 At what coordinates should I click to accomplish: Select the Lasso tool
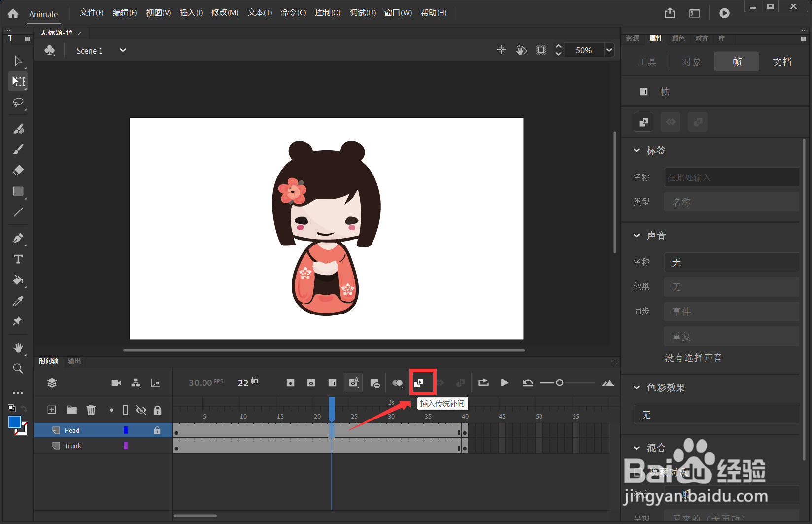pyautogui.click(x=18, y=103)
